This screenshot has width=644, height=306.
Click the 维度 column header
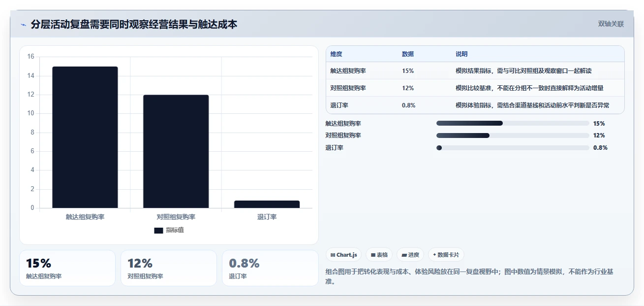coord(337,54)
